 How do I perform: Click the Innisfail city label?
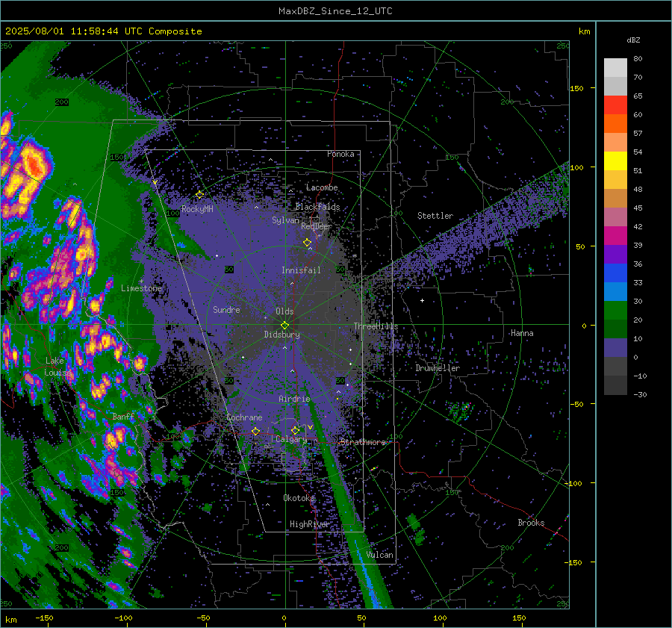[301, 270]
